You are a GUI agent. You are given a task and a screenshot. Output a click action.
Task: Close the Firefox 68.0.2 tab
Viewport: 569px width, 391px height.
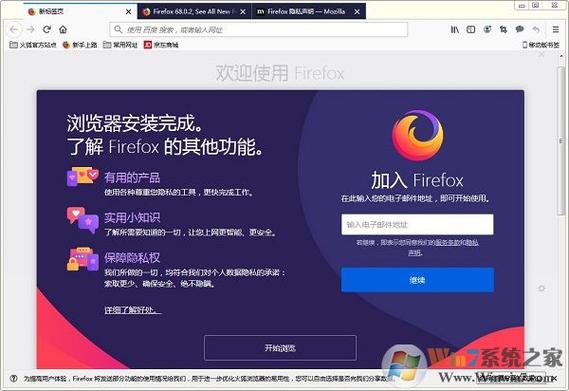point(243,12)
